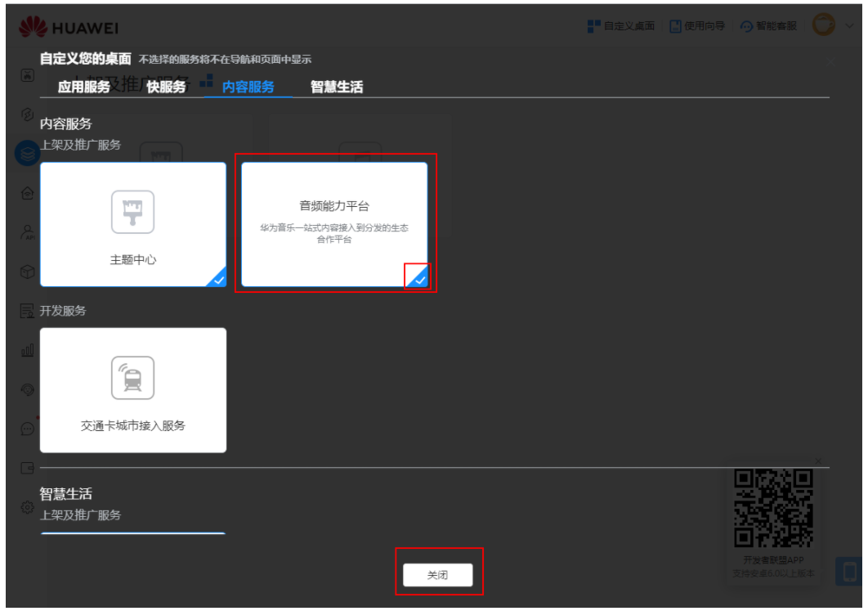Click the blue phone icon at bottom right
868x611 pixels.
pos(849,571)
